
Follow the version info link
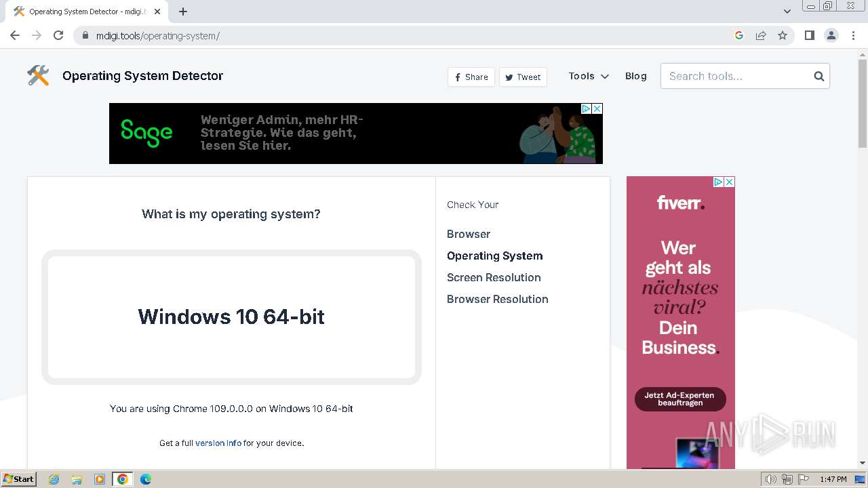[218, 443]
